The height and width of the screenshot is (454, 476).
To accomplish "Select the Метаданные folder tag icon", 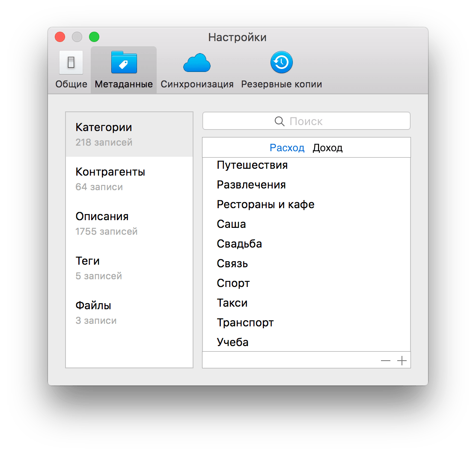I will pos(124,63).
